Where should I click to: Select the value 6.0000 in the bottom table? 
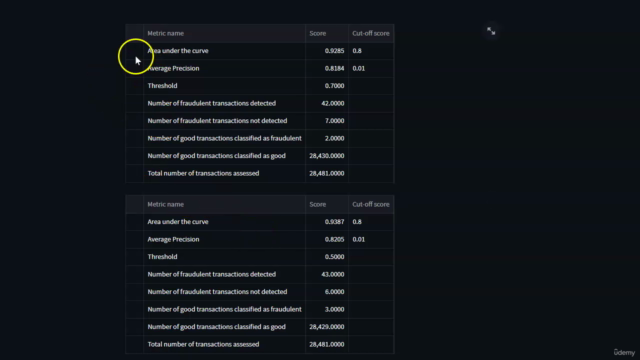point(334,292)
